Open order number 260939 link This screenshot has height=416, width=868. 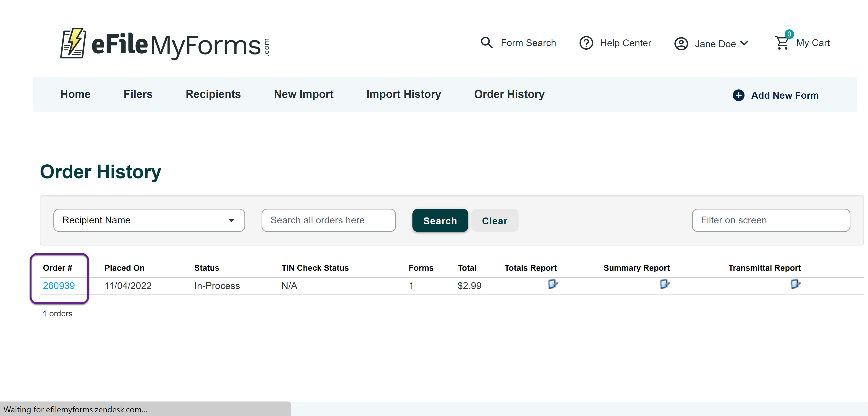pos(59,286)
